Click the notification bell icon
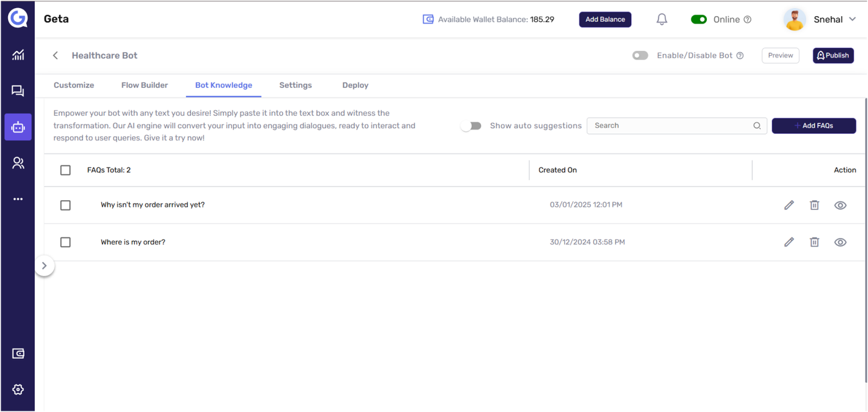This screenshot has width=868, height=412. 662,19
